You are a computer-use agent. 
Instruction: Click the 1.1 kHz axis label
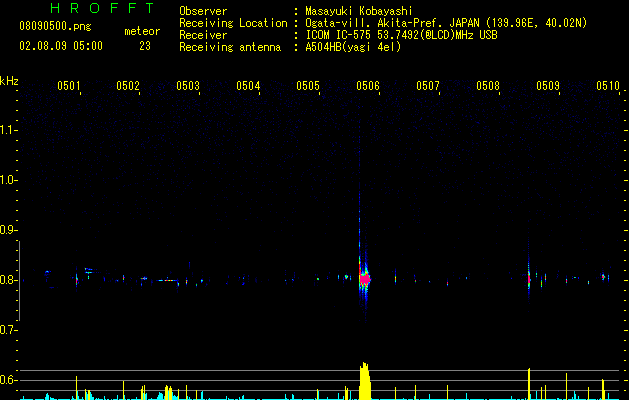[8, 130]
